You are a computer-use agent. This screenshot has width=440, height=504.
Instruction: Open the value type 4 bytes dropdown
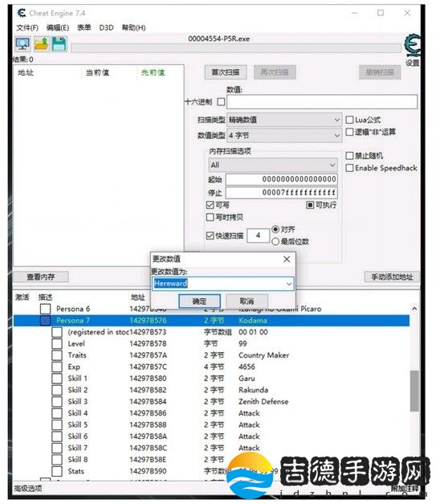point(284,135)
